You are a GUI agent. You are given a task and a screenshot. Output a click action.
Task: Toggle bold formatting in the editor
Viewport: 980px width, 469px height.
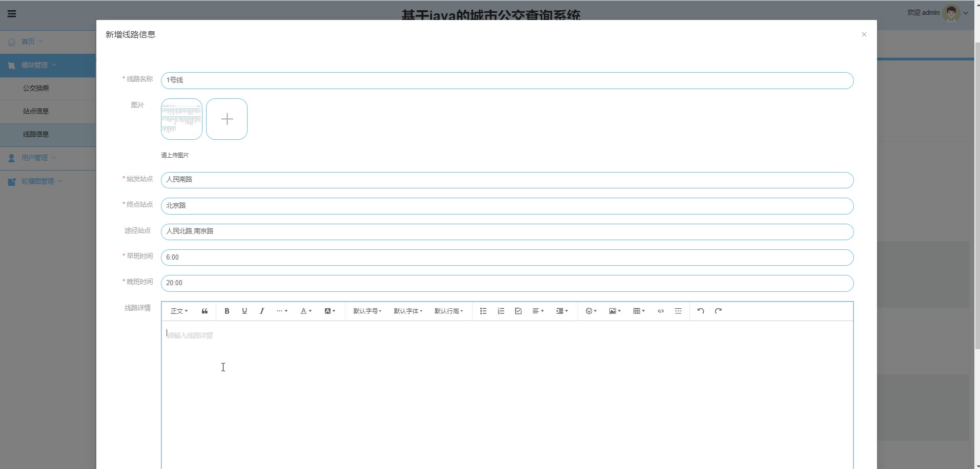pyautogui.click(x=227, y=311)
